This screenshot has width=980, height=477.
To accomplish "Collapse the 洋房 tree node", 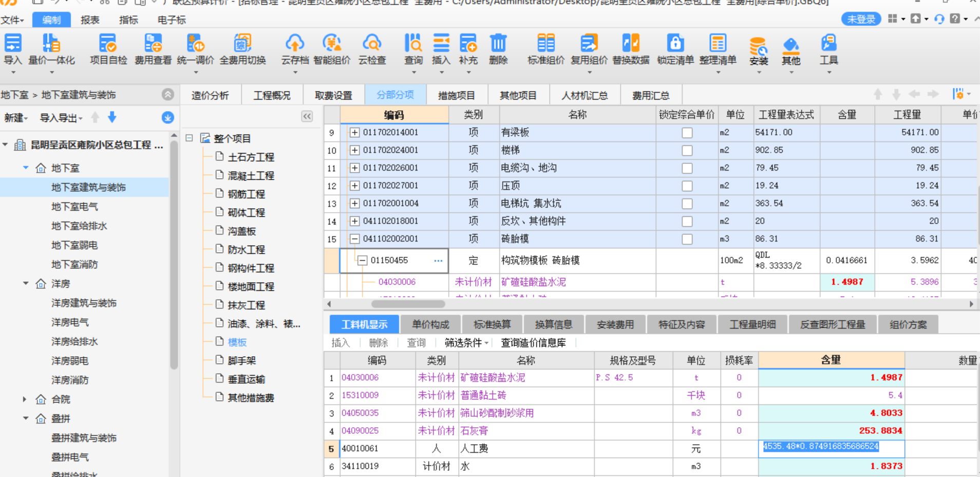I will point(26,284).
